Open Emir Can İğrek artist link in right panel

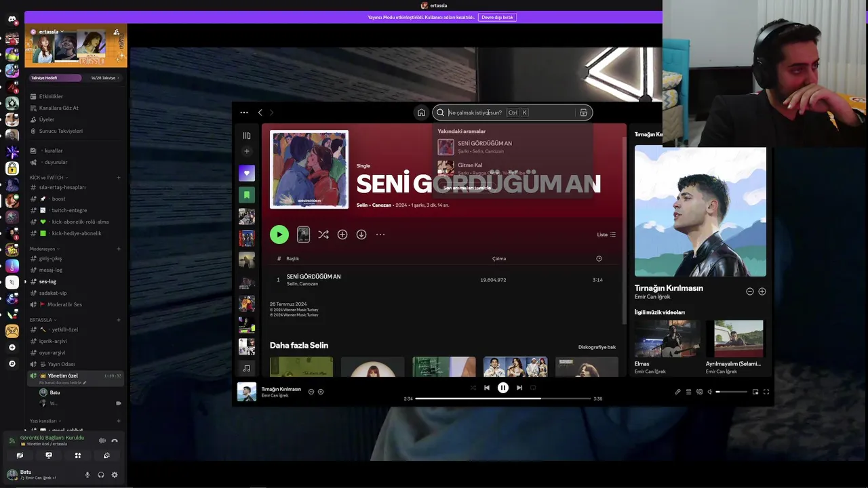pos(652,297)
